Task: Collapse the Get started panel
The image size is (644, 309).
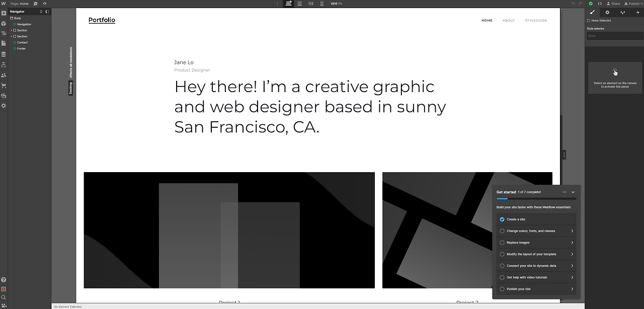Action: click(573, 192)
